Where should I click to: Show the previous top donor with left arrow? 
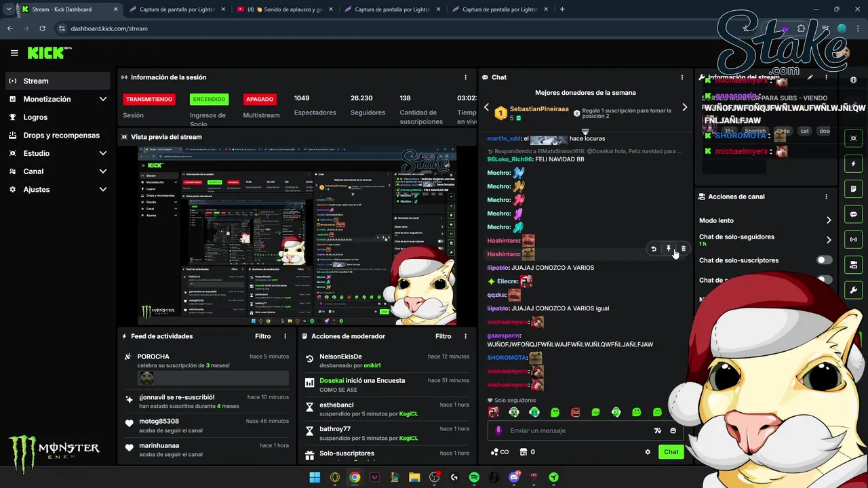486,107
